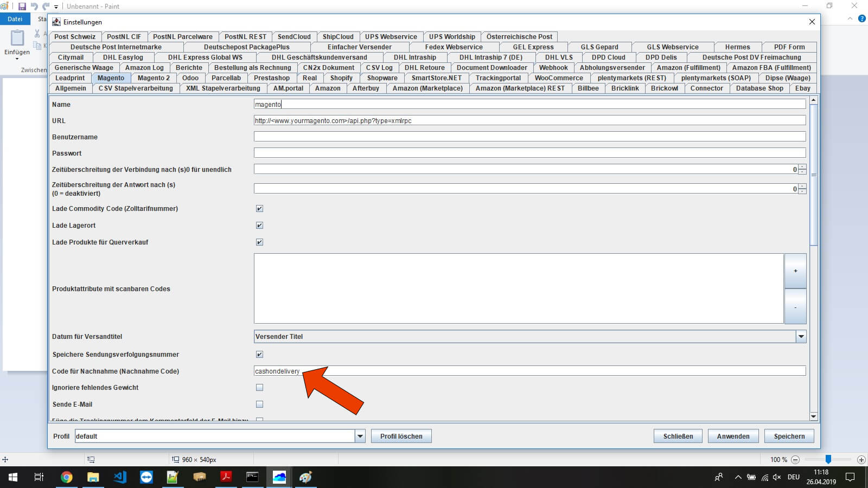The height and width of the screenshot is (488, 868).
Task: Click scrollbar up arrow in settings
Action: 813,100
